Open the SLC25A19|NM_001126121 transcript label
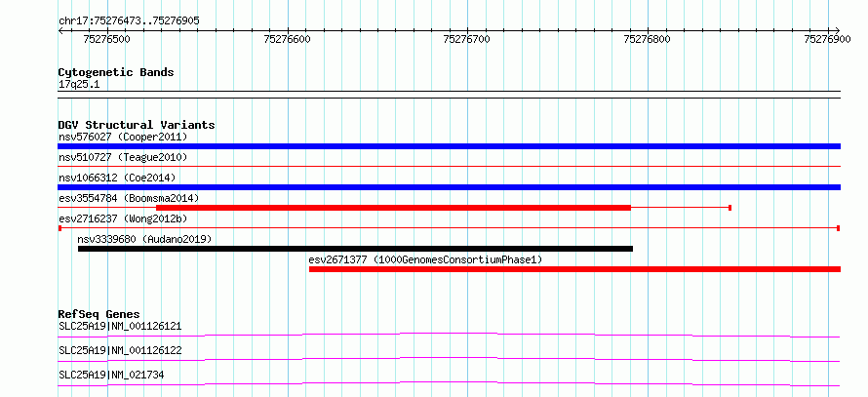The image size is (868, 397). click(x=120, y=326)
